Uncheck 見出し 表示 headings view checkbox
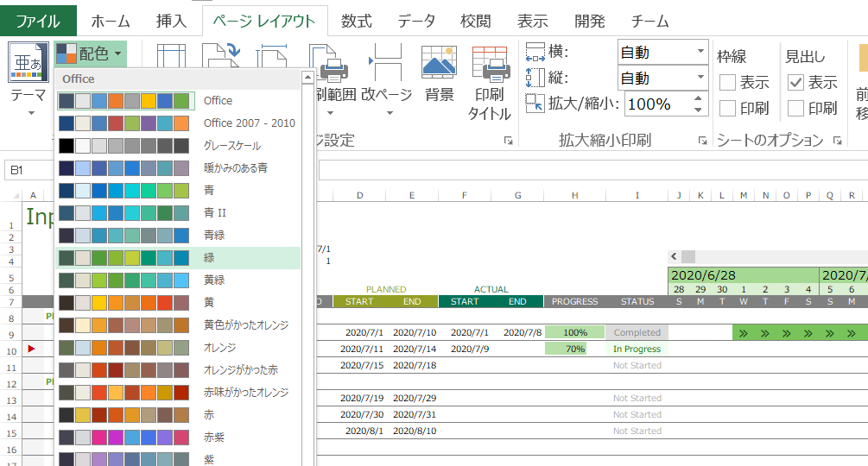Image resolution: width=868 pixels, height=466 pixels. tap(795, 83)
